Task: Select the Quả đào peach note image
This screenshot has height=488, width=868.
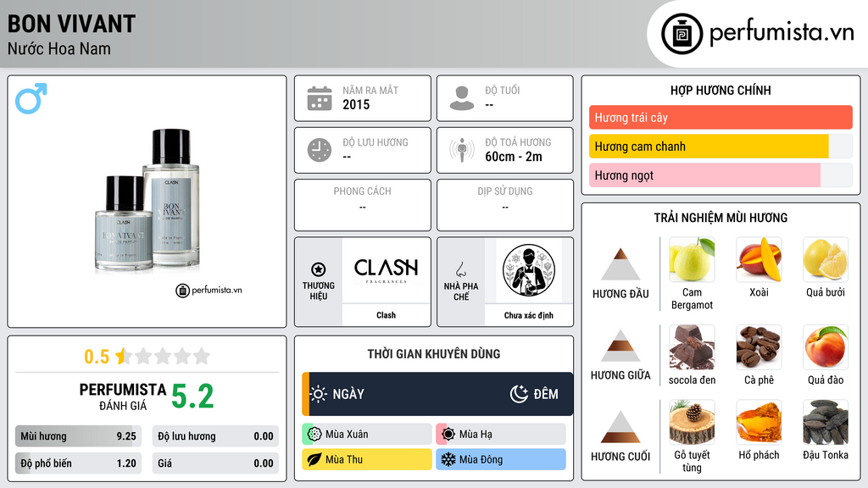Action: pos(826,347)
